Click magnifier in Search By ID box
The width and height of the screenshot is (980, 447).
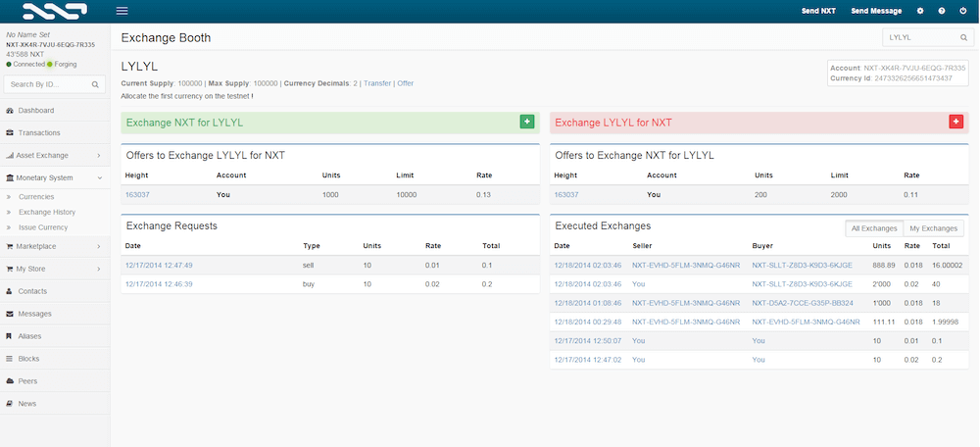click(x=95, y=84)
